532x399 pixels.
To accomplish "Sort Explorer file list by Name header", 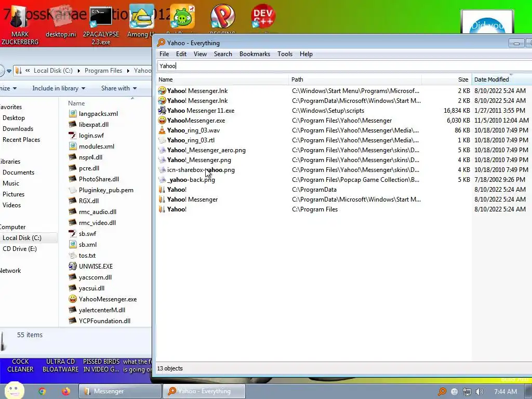I will [x=76, y=103].
